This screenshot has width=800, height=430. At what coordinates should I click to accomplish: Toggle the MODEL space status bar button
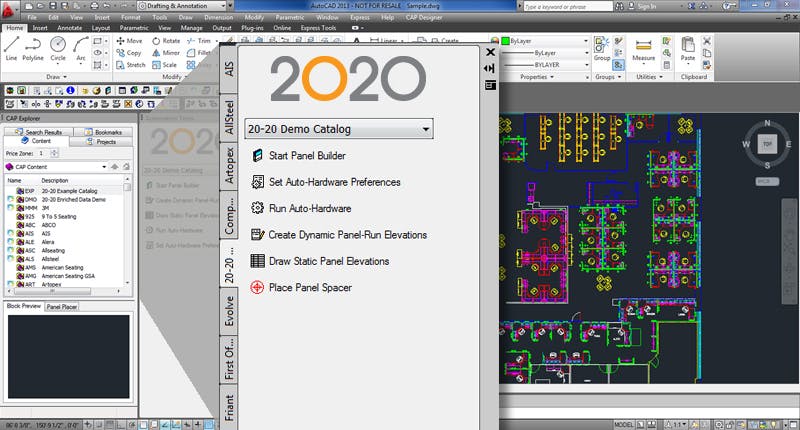(623, 424)
